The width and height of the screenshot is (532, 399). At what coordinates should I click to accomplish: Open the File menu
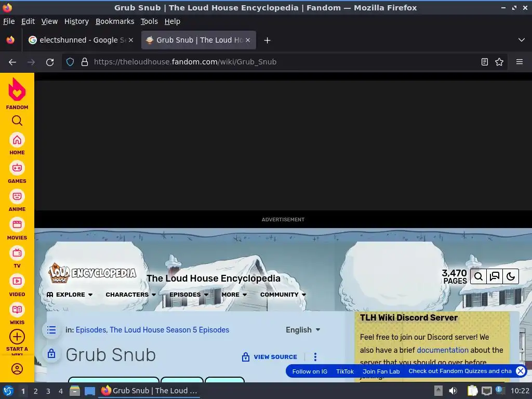point(9,21)
